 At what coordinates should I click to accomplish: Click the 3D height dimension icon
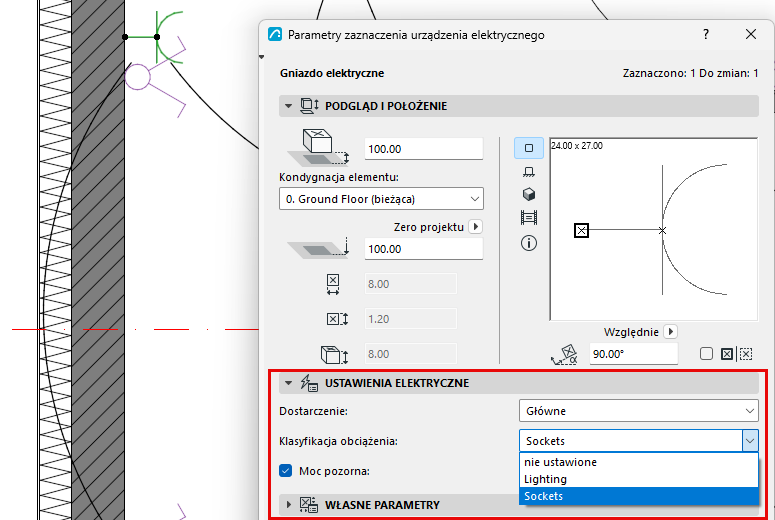click(x=334, y=354)
